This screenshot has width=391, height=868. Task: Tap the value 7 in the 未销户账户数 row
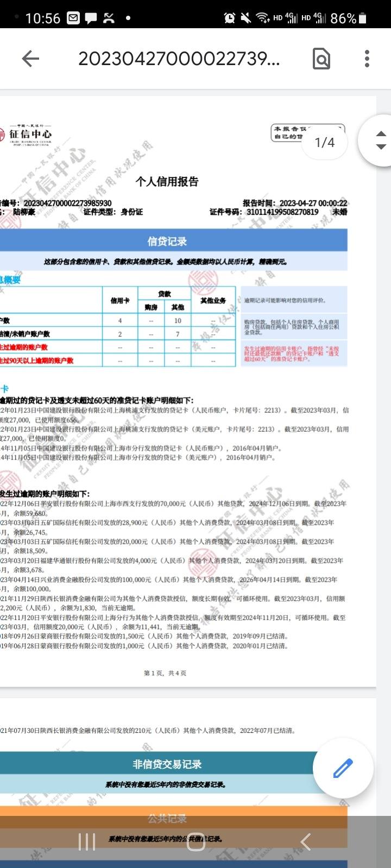coord(178,334)
